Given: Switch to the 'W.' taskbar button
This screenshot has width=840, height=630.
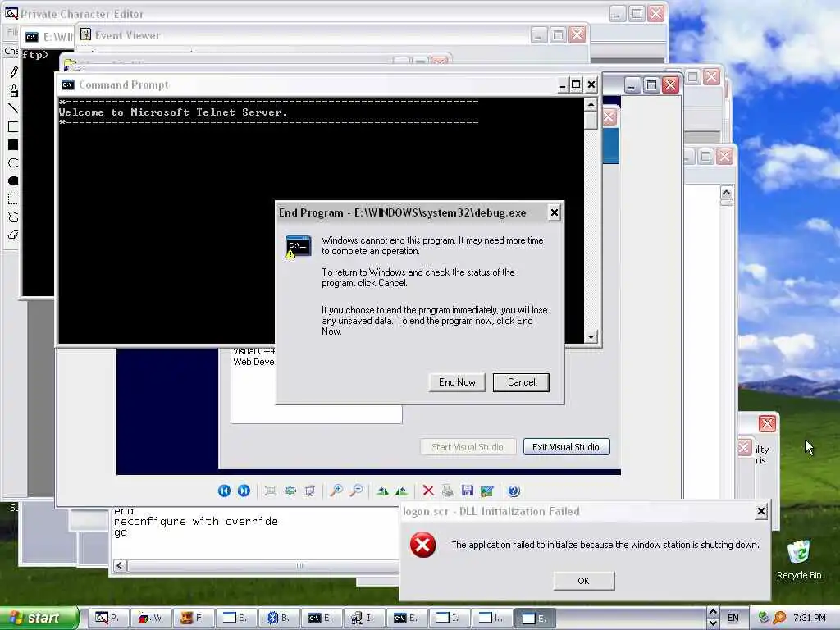Looking at the screenshot, I should coord(150,619).
